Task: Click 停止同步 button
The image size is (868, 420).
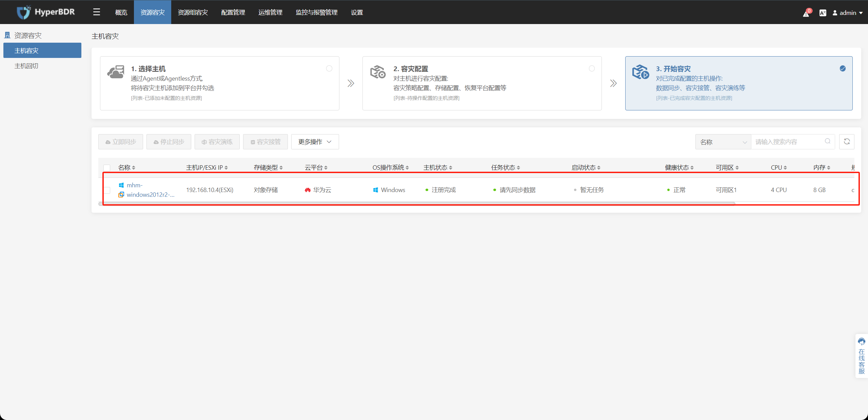Action: pos(169,142)
